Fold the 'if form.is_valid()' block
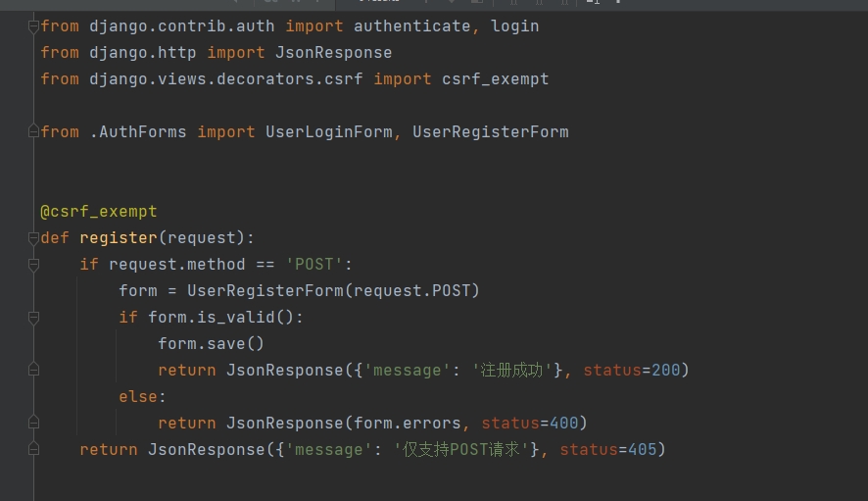This screenshot has width=868, height=501. click(34, 318)
